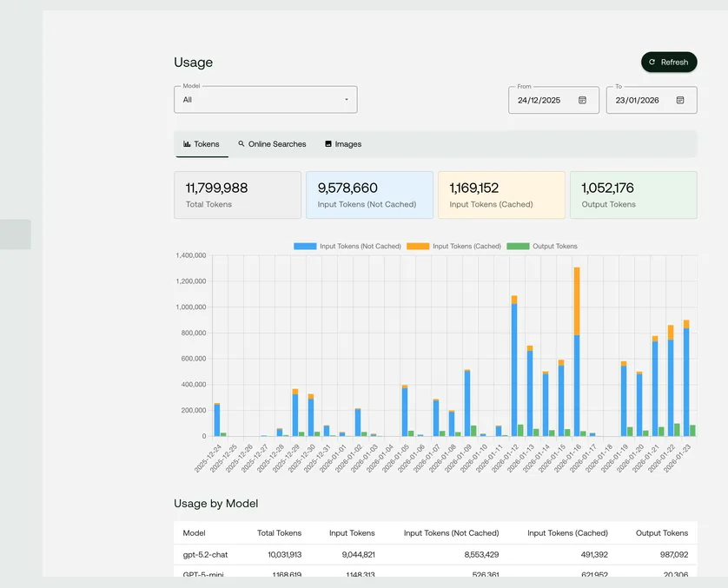Screen dimensions: 728x588
Task: Click the picture icon on Images tab
Action: pyautogui.click(x=328, y=144)
